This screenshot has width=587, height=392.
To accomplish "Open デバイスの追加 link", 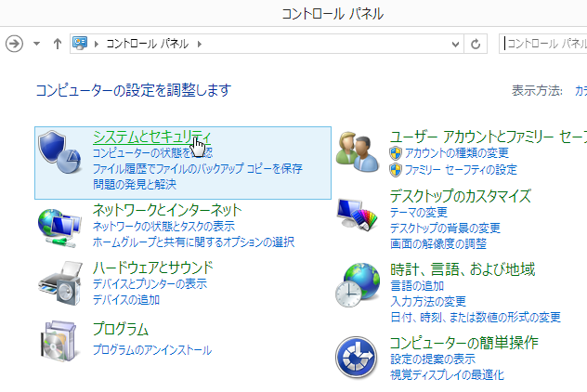I will (126, 300).
